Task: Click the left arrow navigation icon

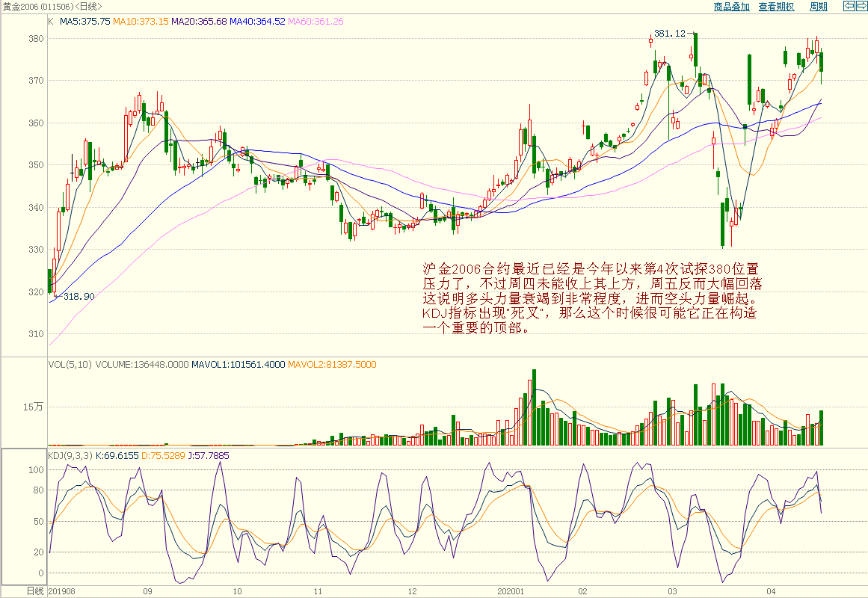Action: point(849,7)
